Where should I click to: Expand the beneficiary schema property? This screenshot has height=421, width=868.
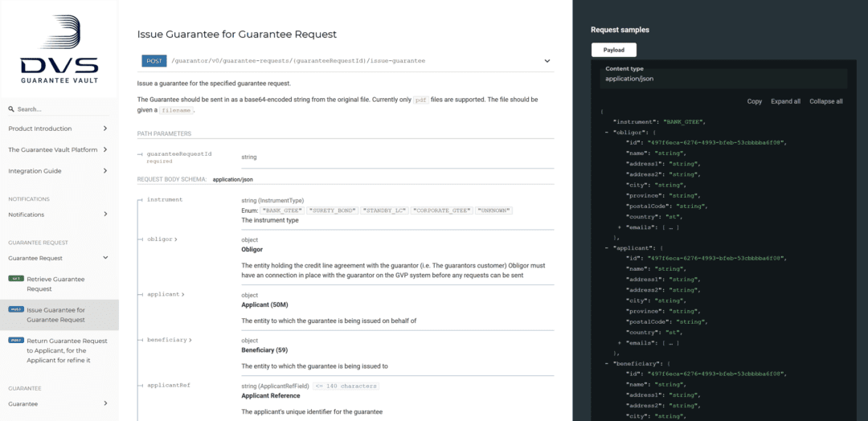[x=170, y=340]
